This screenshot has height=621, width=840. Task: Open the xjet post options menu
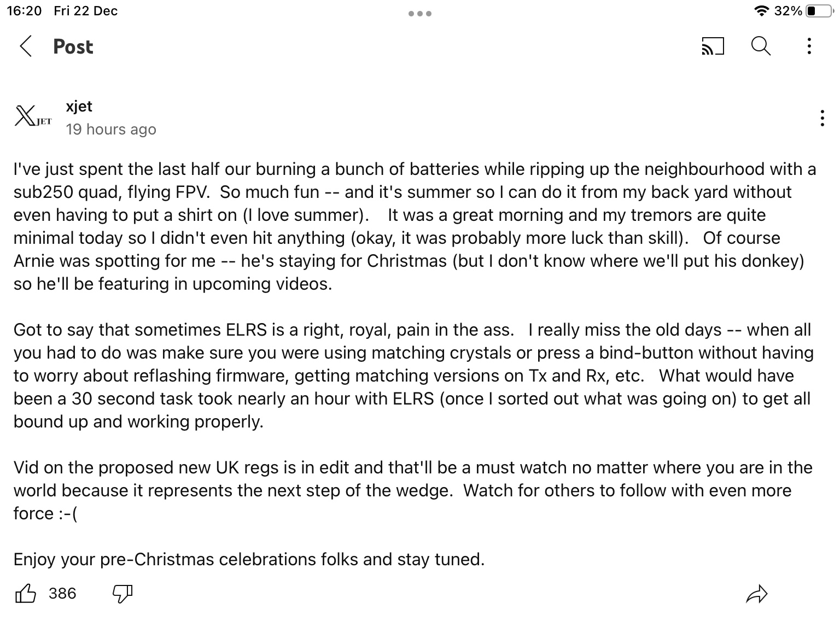tap(822, 118)
